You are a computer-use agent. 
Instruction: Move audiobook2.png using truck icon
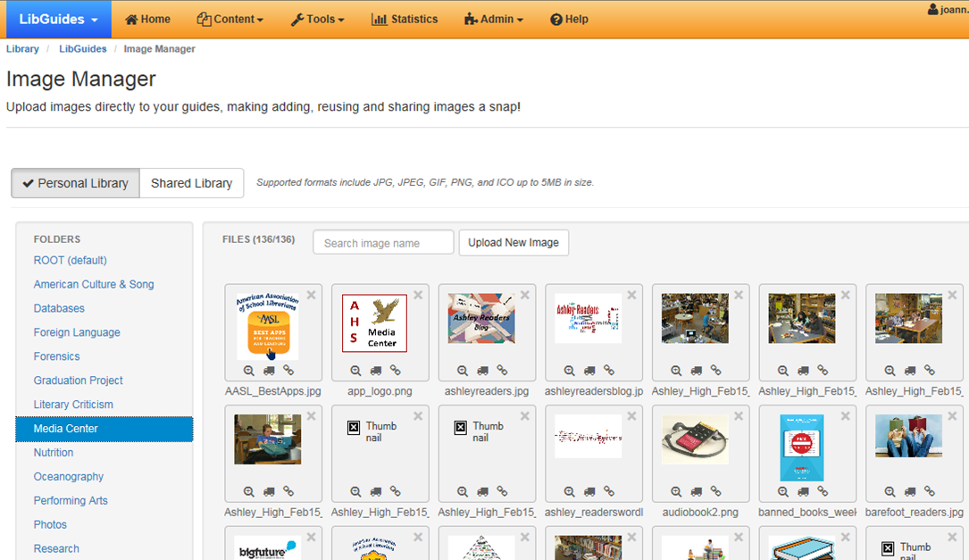pos(697,492)
